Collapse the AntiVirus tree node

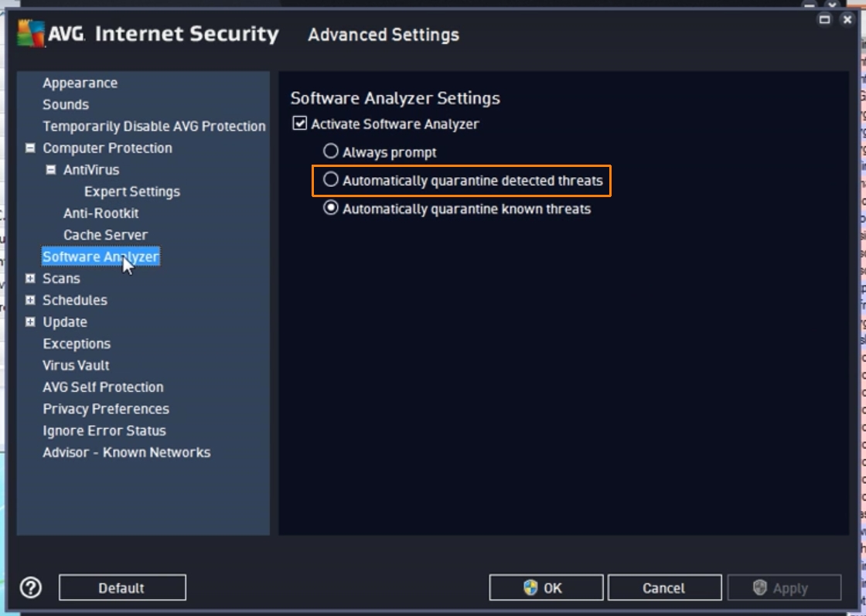tap(51, 169)
